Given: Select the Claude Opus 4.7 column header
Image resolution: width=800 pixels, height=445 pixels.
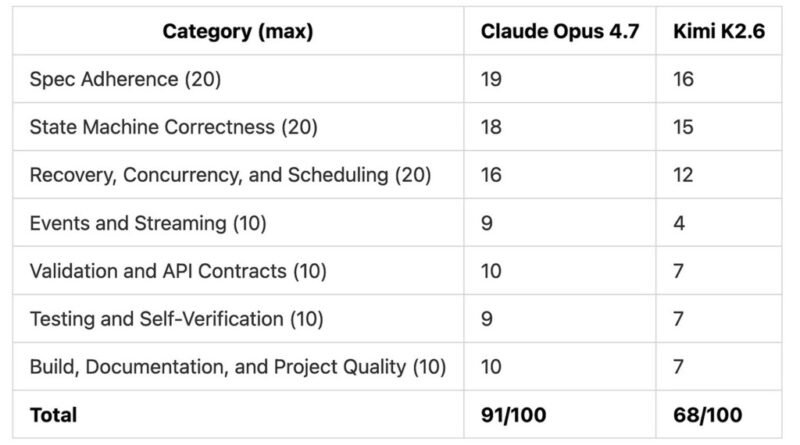Looking at the screenshot, I should click(560, 32).
